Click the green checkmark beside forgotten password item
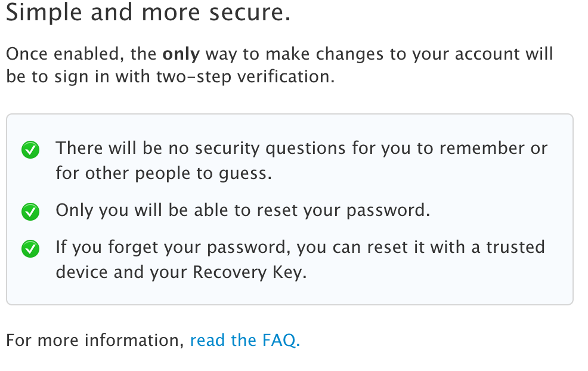 click(30, 249)
